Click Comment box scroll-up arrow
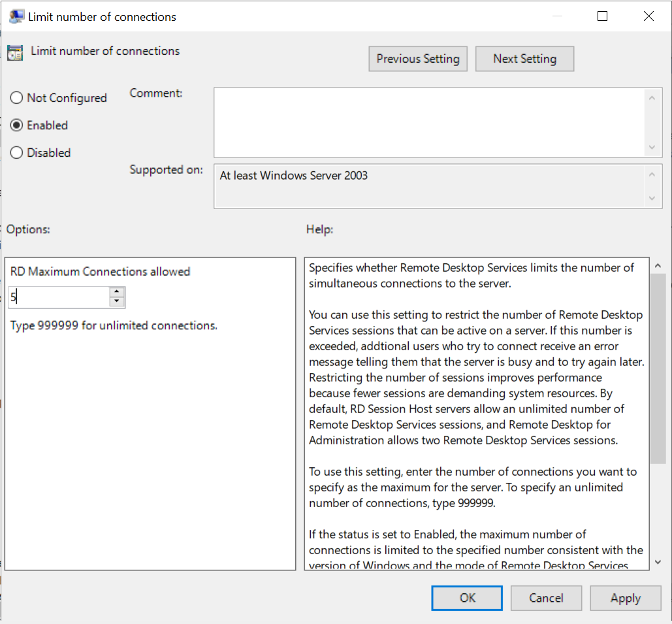This screenshot has width=672, height=624. [x=652, y=98]
